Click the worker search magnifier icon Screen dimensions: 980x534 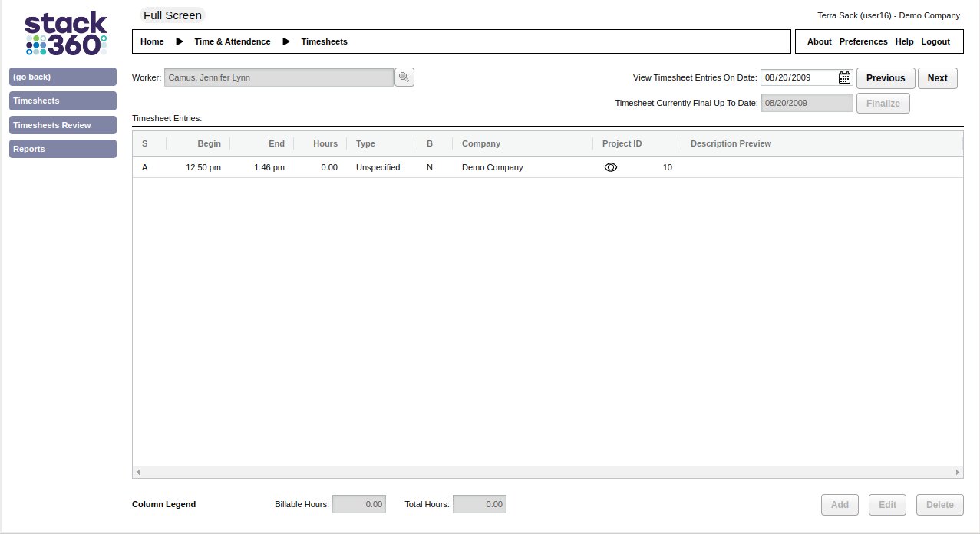coord(404,77)
